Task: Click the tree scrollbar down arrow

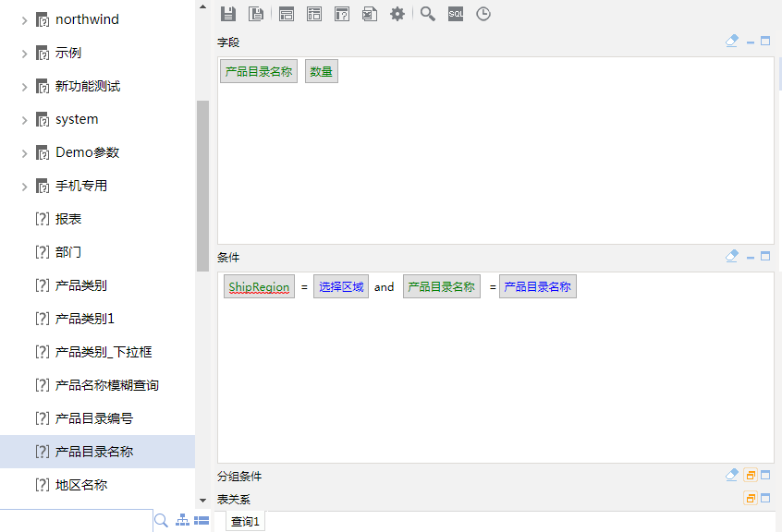Action: tap(203, 500)
